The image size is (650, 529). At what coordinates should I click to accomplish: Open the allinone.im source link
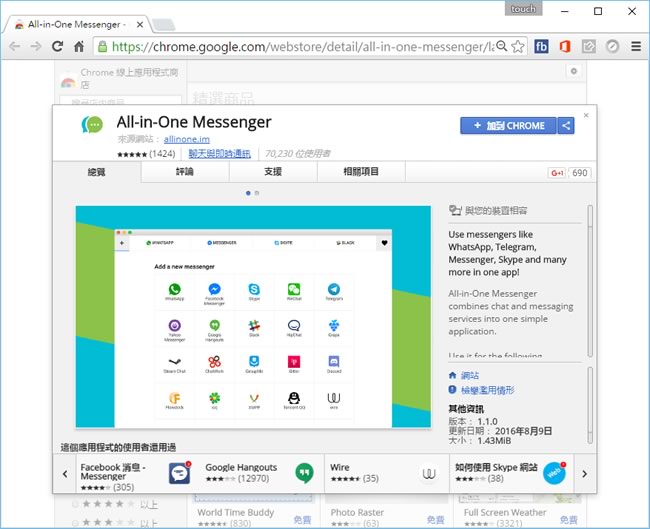click(187, 139)
